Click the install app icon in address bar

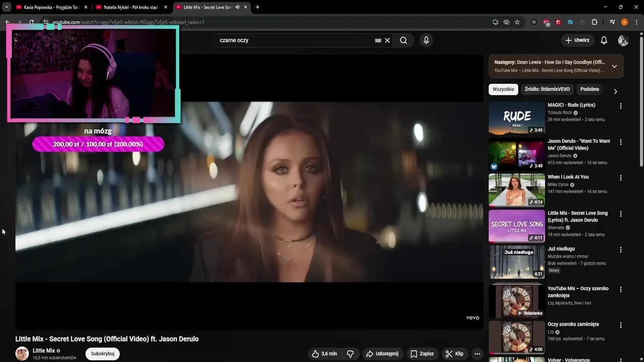(x=496, y=22)
